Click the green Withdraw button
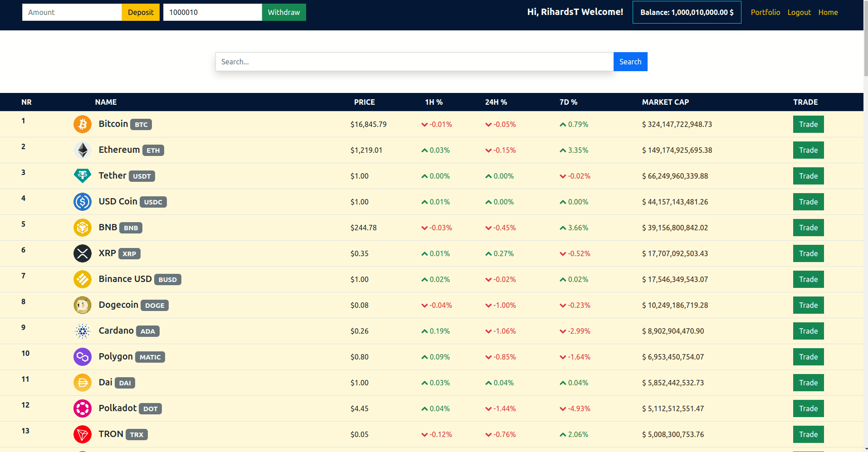868x452 pixels. pos(284,12)
